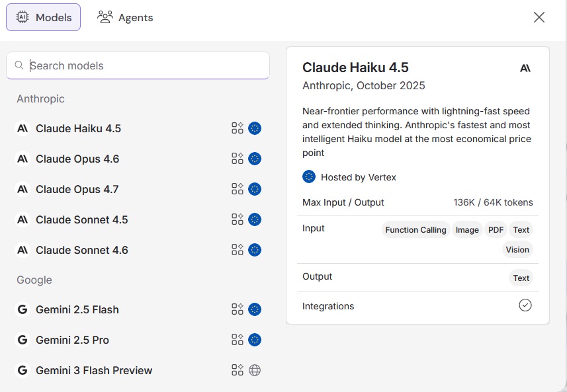Click integrations icon for Claude Sonnet 4.5
The height and width of the screenshot is (392, 567).
pos(238,219)
